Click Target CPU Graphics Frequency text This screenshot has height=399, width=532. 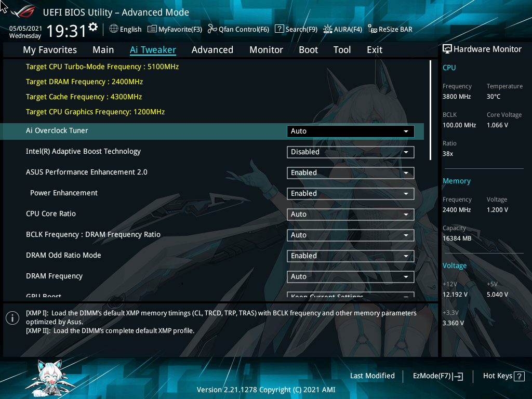click(95, 112)
